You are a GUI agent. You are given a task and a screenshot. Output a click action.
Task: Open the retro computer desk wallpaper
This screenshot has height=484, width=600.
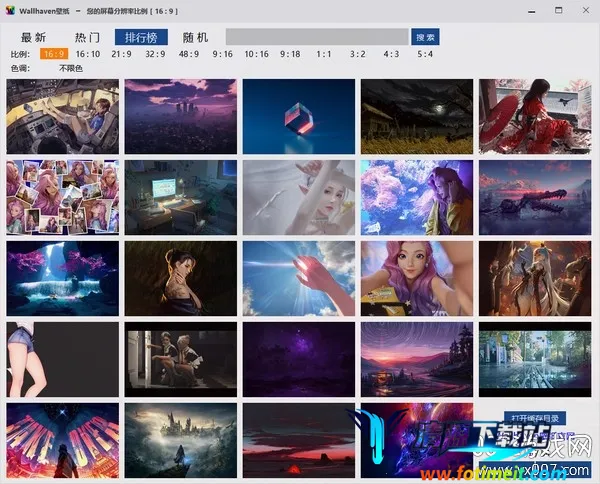coord(180,197)
